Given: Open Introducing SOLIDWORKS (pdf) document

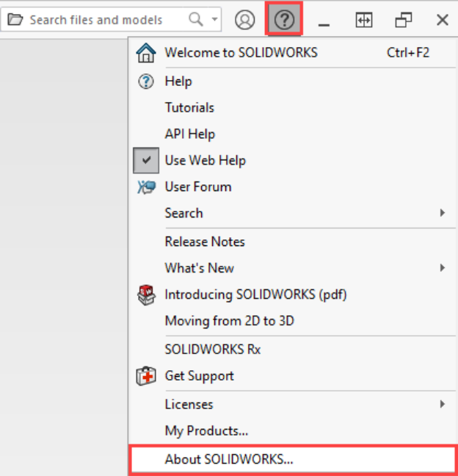Looking at the screenshot, I should (255, 295).
